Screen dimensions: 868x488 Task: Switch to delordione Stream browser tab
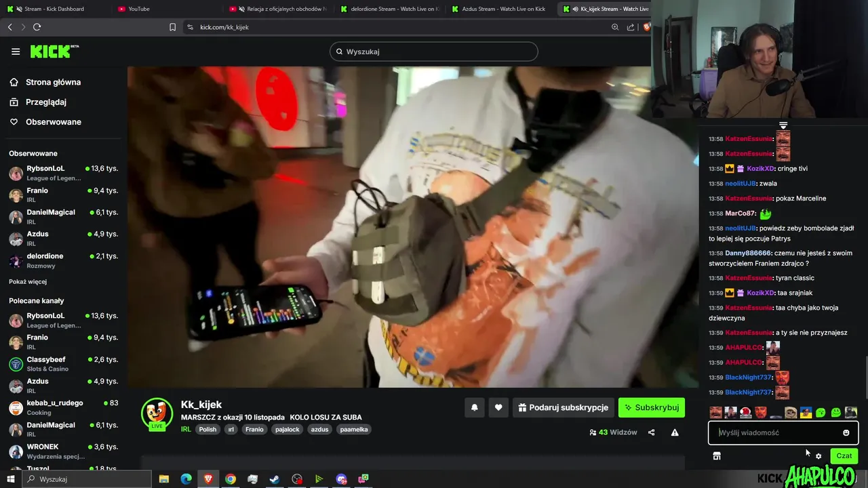click(389, 9)
